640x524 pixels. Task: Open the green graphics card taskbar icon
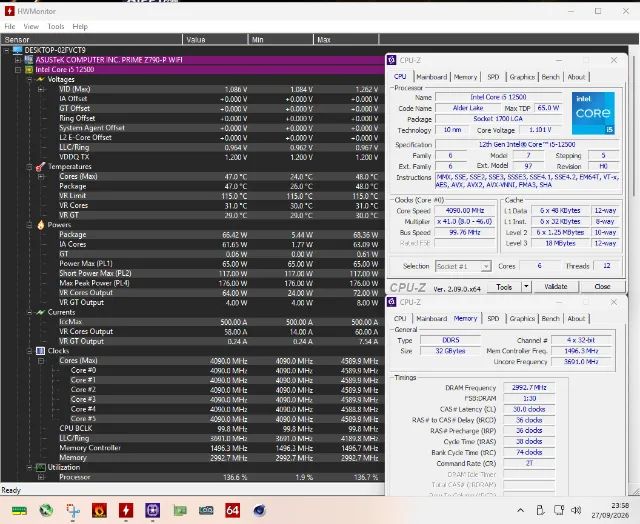(x=180, y=510)
